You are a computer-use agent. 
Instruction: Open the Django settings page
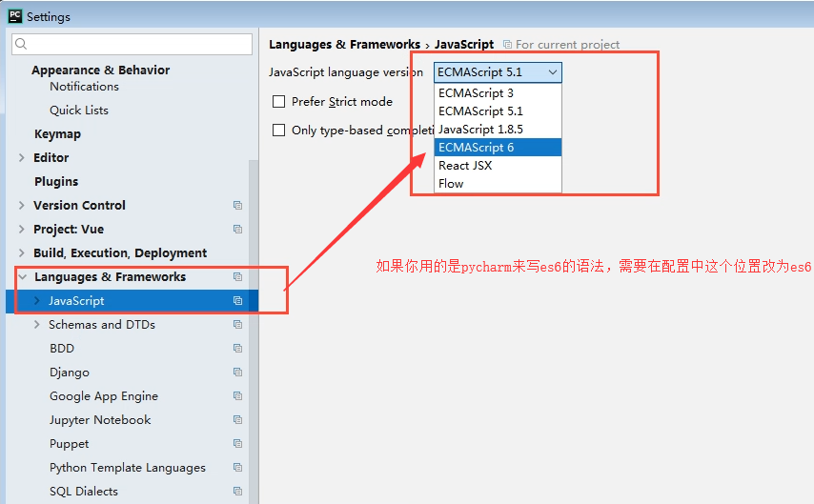[69, 373]
